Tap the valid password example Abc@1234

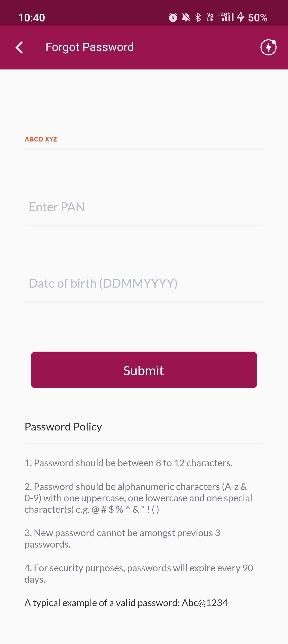point(126,603)
